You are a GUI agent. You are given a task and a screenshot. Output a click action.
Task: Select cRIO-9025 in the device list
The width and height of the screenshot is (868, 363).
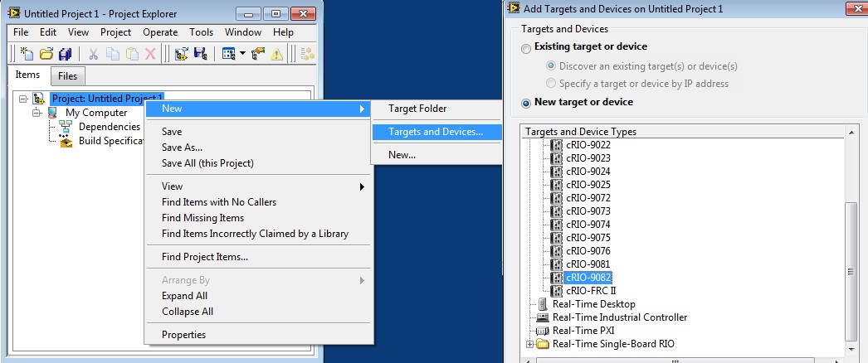(x=588, y=185)
